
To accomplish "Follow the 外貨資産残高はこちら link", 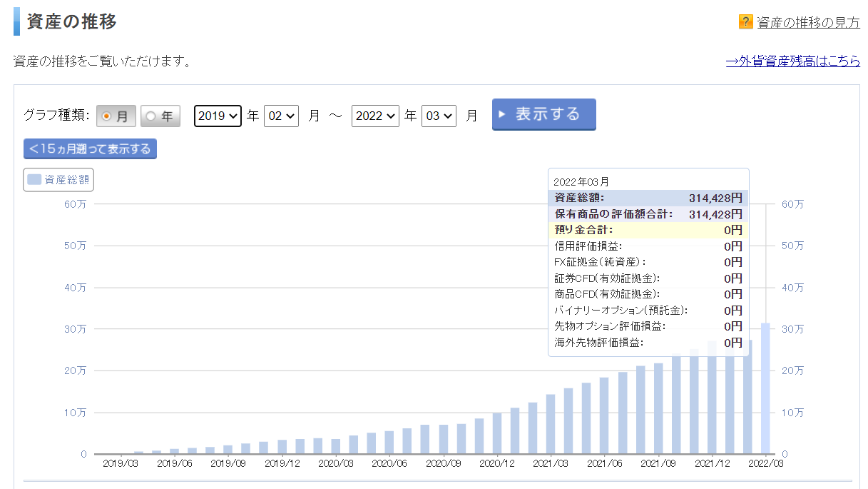I will point(793,61).
